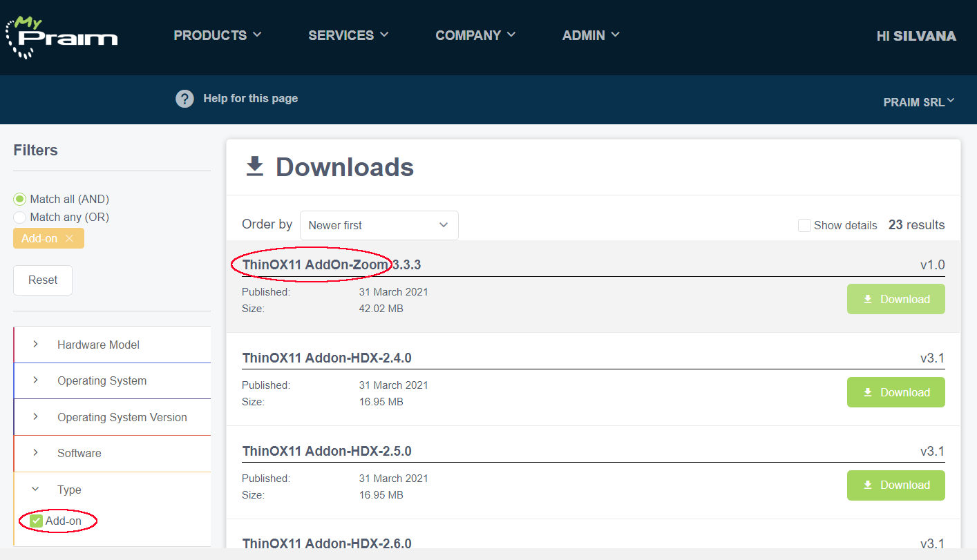Click the Downloads heading arrow icon
This screenshot has width=977, height=560.
[255, 167]
